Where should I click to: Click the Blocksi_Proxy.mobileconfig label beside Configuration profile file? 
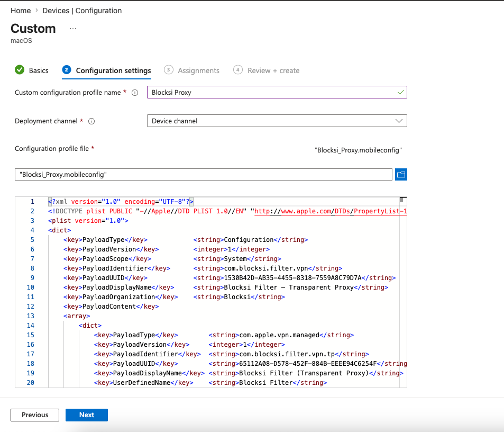pyautogui.click(x=358, y=150)
